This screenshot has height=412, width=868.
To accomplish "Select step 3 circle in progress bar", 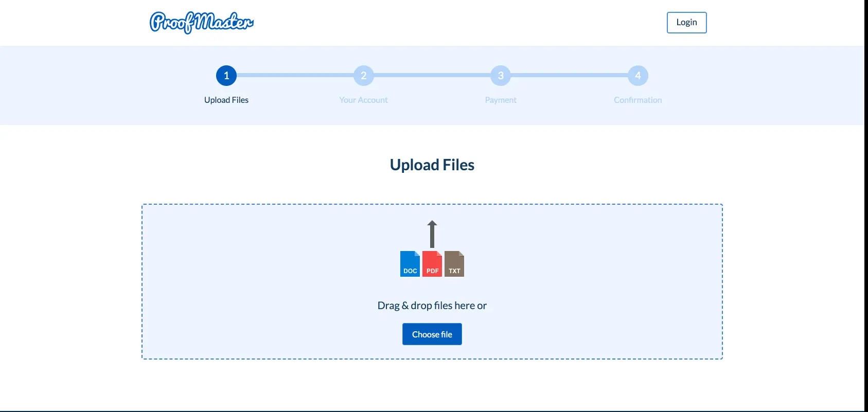I will (501, 76).
